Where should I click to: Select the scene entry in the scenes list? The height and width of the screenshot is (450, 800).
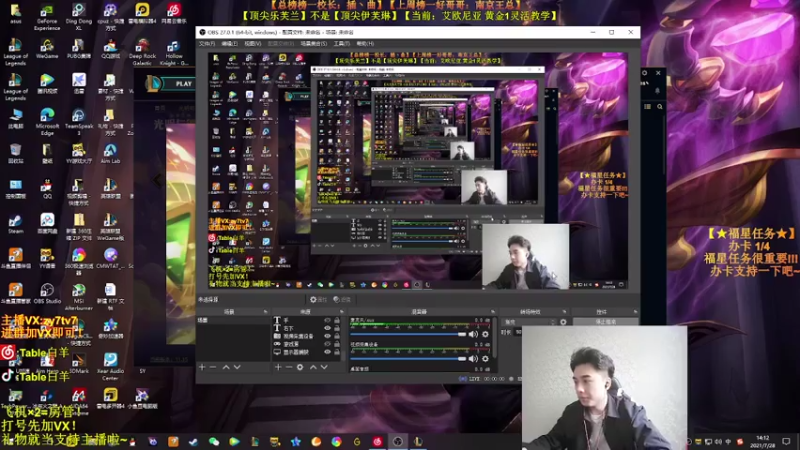coord(233,320)
